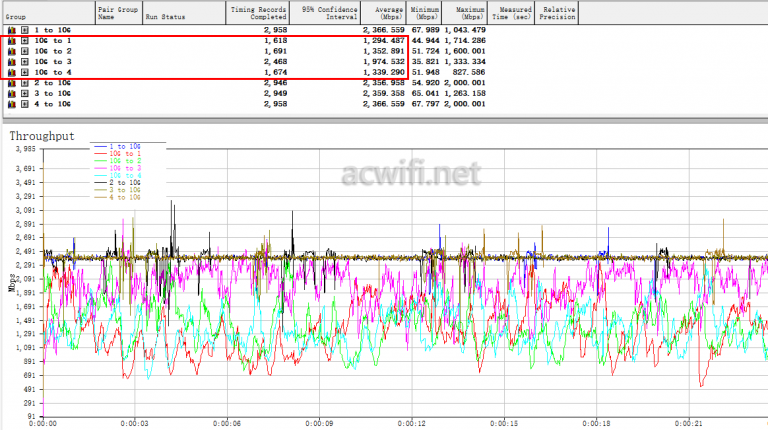Click the Throughput chart title
The image size is (768, 430).
click(41, 135)
